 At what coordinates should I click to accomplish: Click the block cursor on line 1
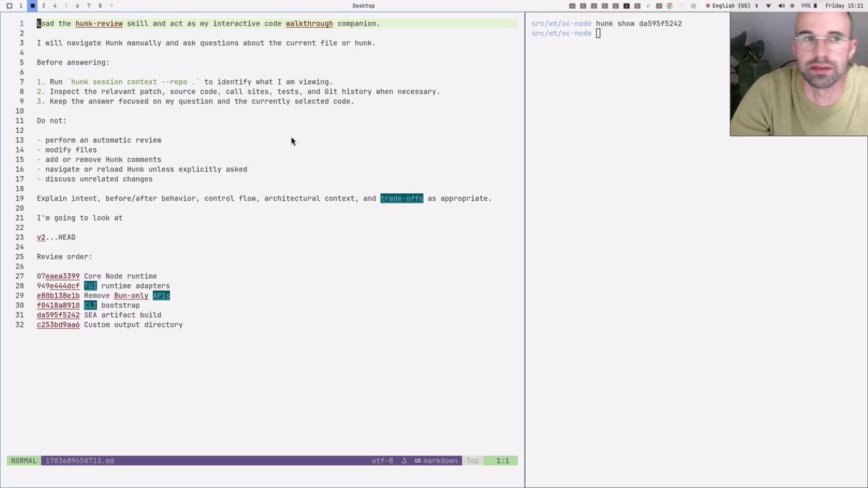click(x=39, y=24)
